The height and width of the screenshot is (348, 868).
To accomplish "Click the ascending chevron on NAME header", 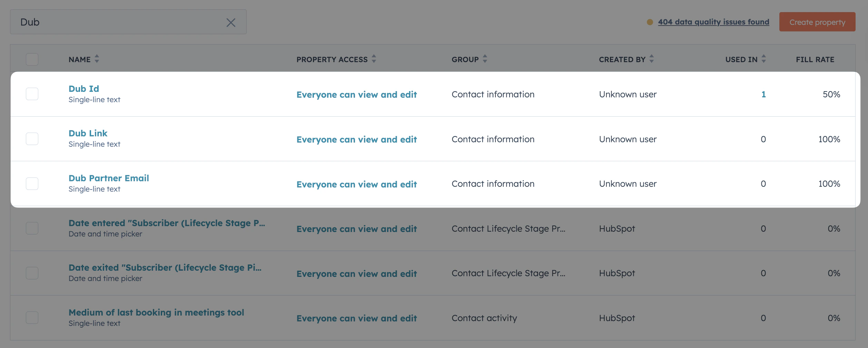I will click(x=96, y=57).
